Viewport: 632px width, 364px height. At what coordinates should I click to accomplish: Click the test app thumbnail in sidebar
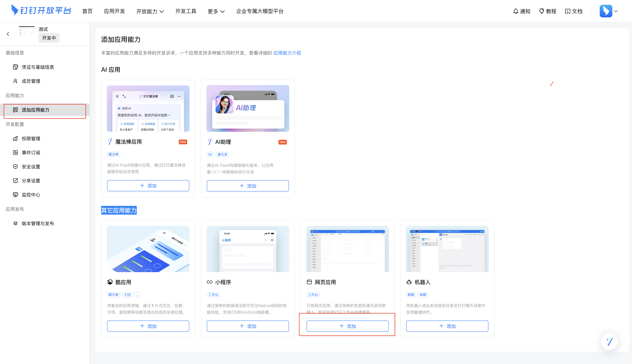coord(27,34)
